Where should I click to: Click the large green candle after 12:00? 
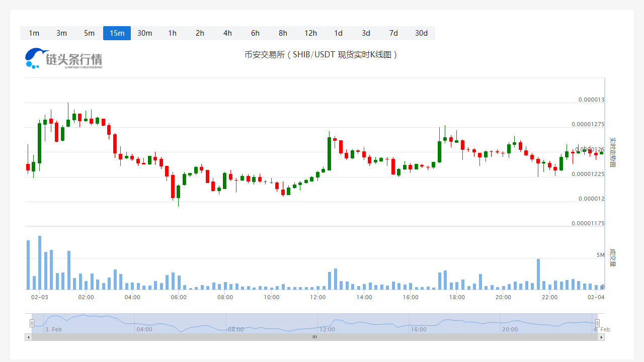click(330, 153)
